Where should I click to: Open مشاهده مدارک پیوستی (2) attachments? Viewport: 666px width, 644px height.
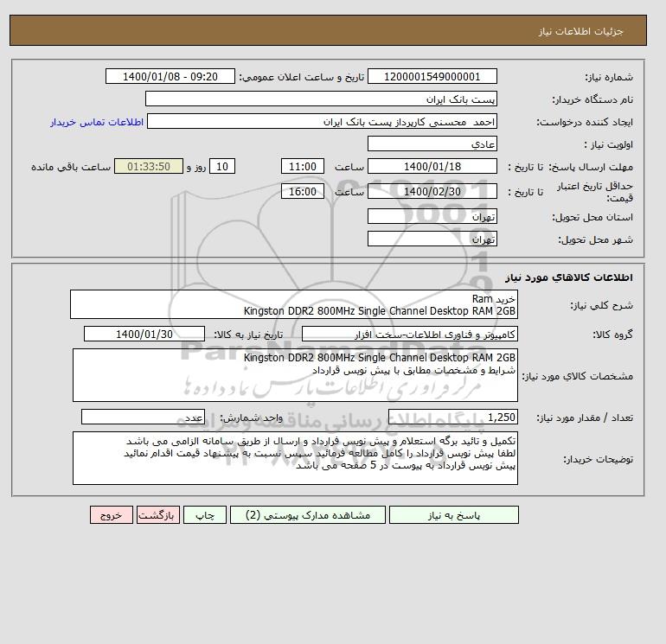tap(308, 514)
